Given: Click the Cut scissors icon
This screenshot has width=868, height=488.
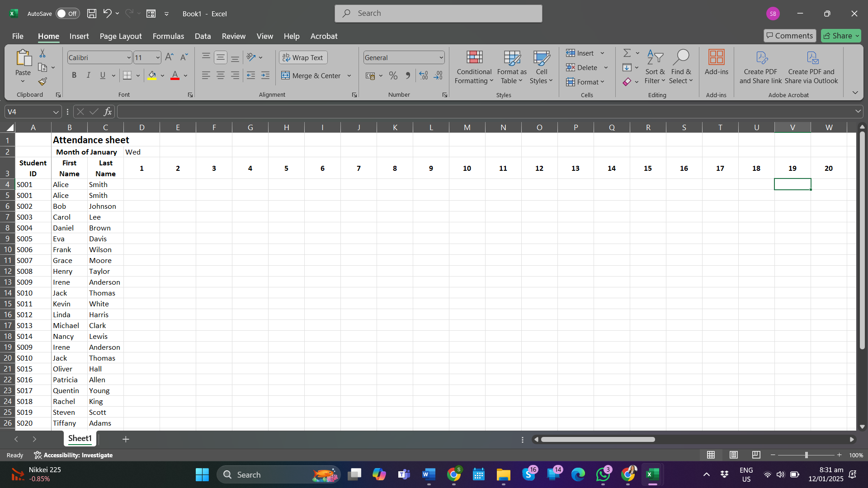Looking at the screenshot, I should tap(42, 54).
